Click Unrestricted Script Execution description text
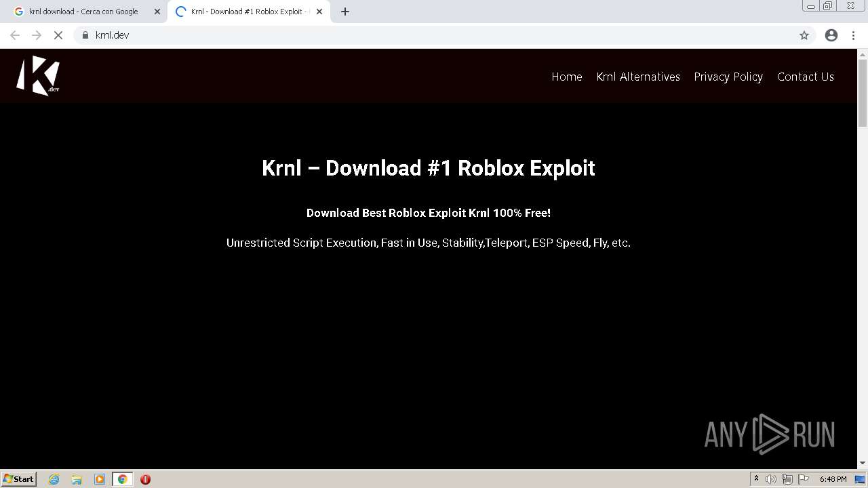 429,243
